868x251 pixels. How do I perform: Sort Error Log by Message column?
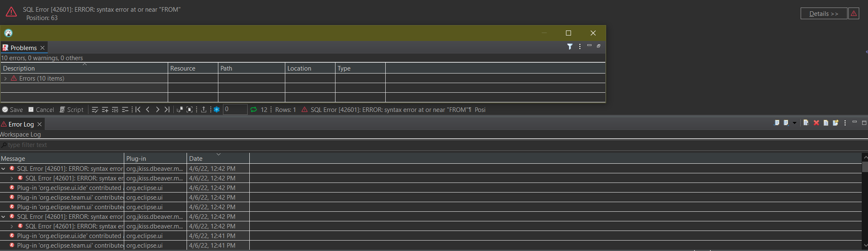pyautogui.click(x=62, y=159)
